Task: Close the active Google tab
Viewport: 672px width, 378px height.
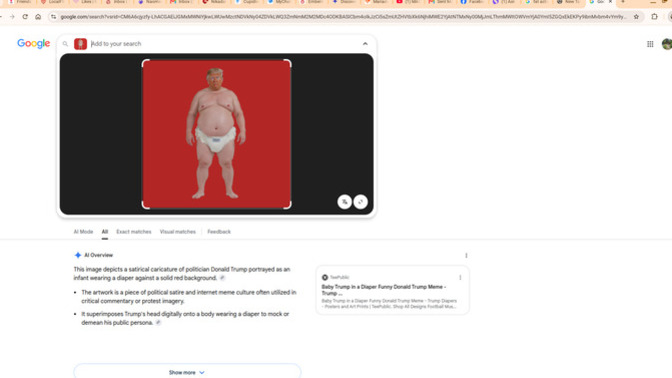Action: tap(610, 2)
